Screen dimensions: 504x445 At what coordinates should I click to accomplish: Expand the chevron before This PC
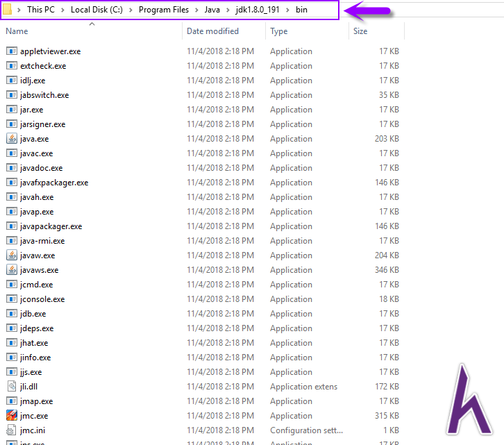click(19, 10)
